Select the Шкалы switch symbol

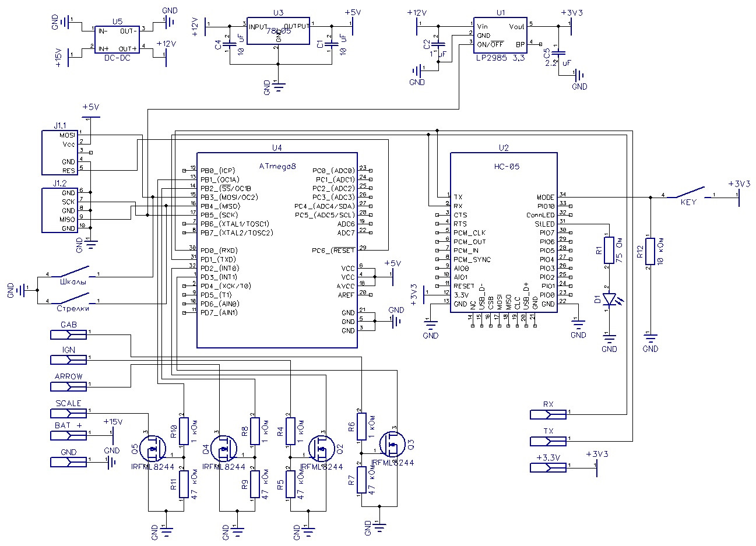tap(73, 272)
